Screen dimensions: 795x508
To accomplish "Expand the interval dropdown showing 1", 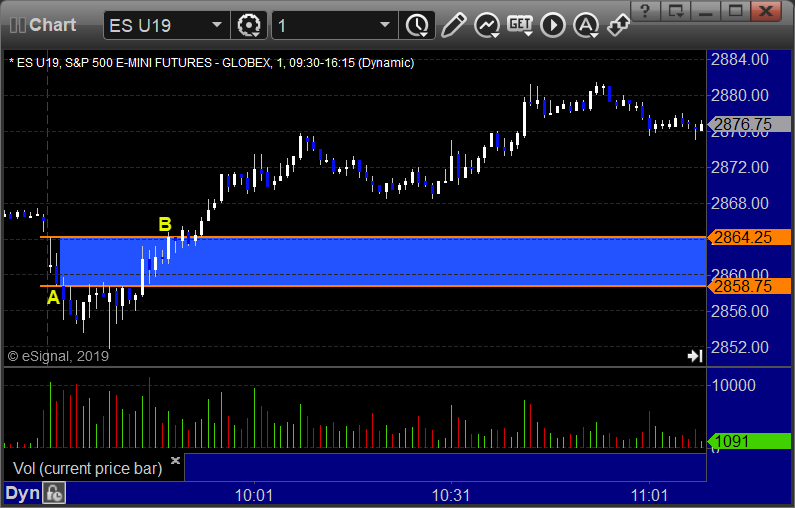I will pyautogui.click(x=385, y=25).
